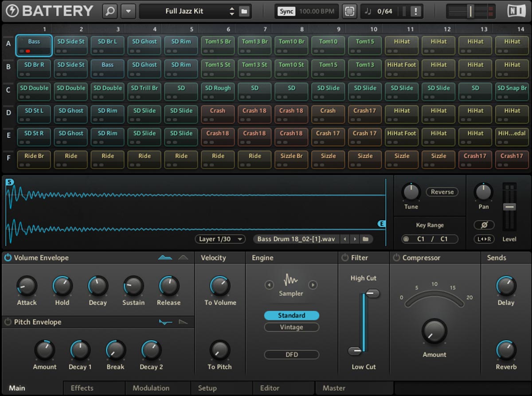The image size is (532, 396).
Task: Toggle the Reverse button
Action: (442, 192)
